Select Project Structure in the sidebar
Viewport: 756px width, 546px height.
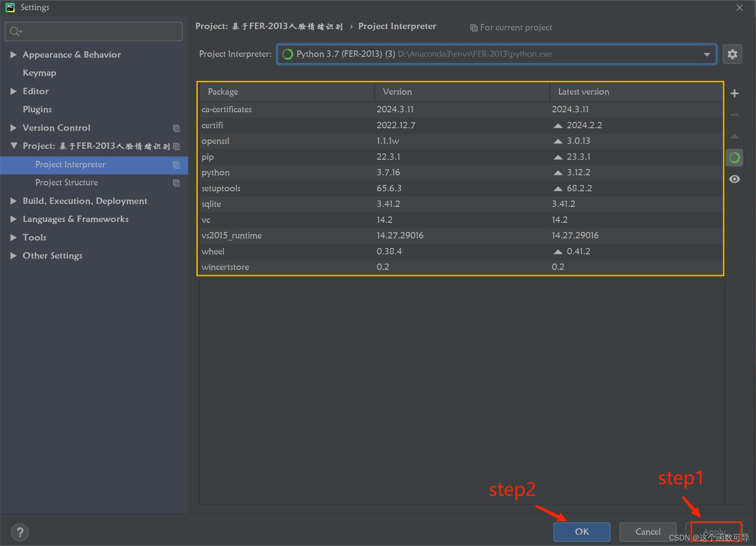[66, 182]
